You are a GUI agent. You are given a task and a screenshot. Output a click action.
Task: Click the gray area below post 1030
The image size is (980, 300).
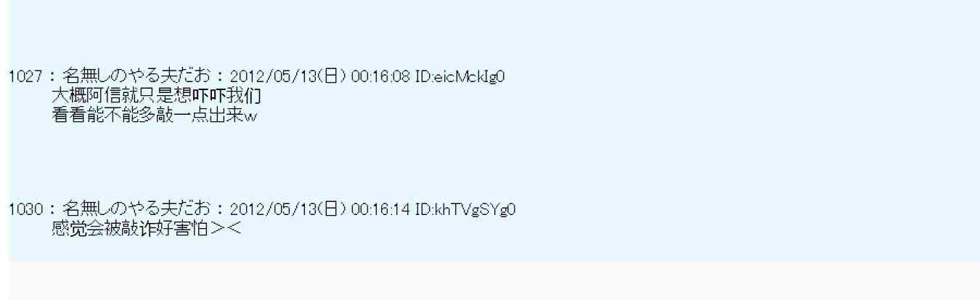click(490, 280)
